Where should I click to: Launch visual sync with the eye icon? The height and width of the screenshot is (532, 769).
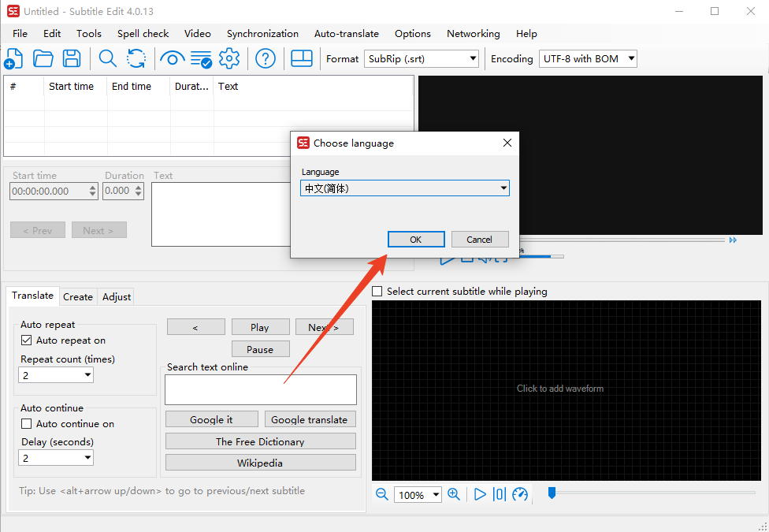172,59
